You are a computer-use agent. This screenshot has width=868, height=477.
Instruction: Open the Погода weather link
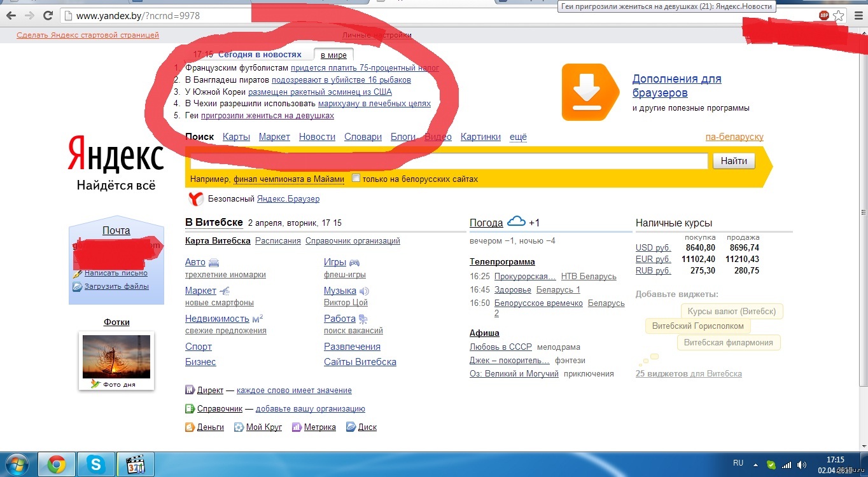(486, 223)
